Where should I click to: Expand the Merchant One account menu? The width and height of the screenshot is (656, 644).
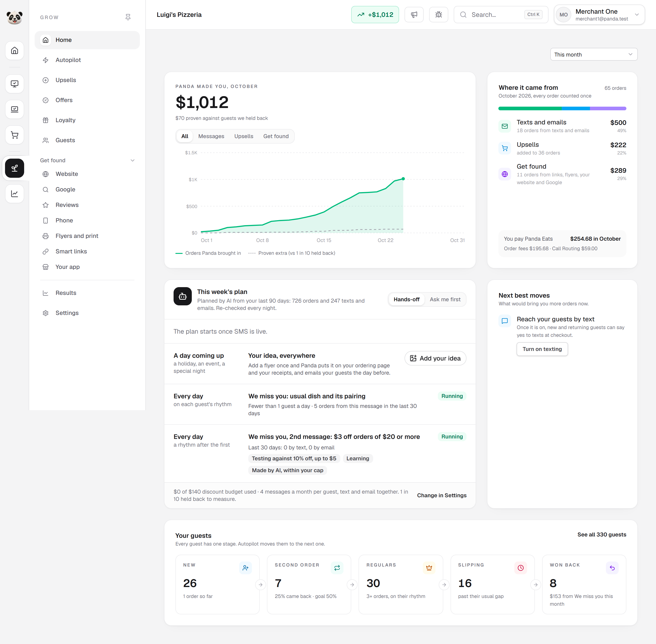pos(599,15)
